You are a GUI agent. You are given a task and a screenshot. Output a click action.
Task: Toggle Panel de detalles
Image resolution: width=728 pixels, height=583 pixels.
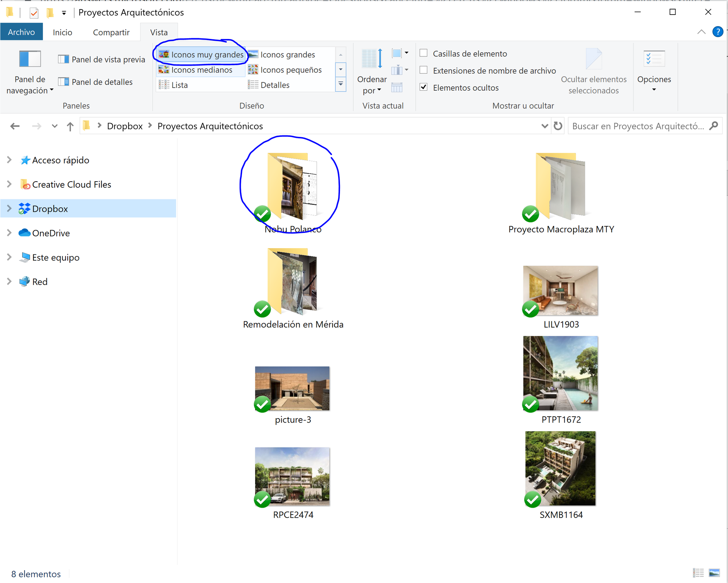[x=95, y=82]
